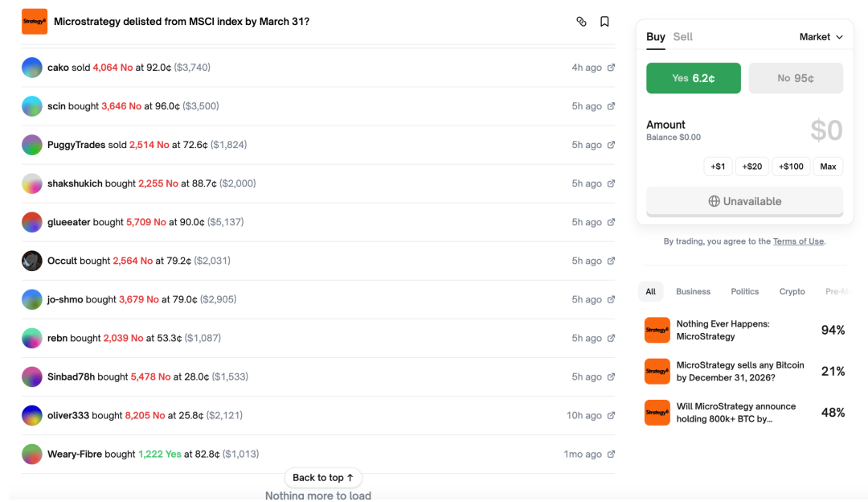Click rebn's profile avatar
Screen dimensions: 868x502
coord(32,338)
